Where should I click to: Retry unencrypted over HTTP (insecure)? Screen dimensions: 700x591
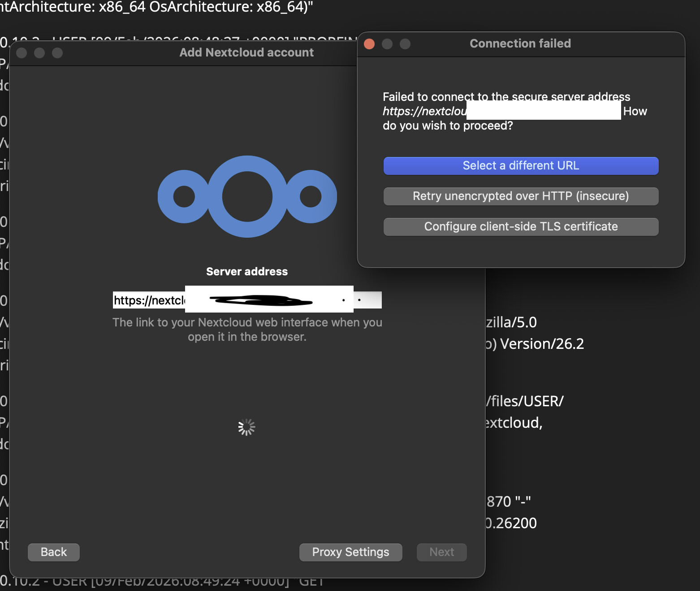coord(521,196)
